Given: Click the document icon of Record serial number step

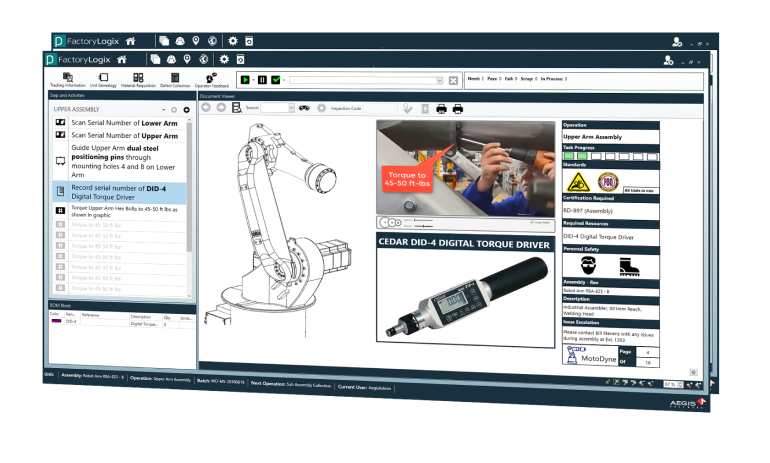Looking at the screenshot, I should click(x=60, y=191).
